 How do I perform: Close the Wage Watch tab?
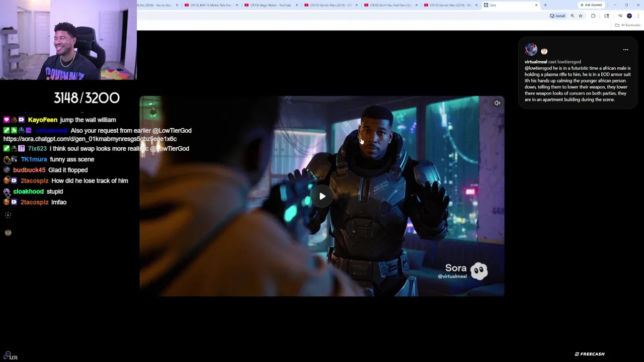[x=296, y=5]
